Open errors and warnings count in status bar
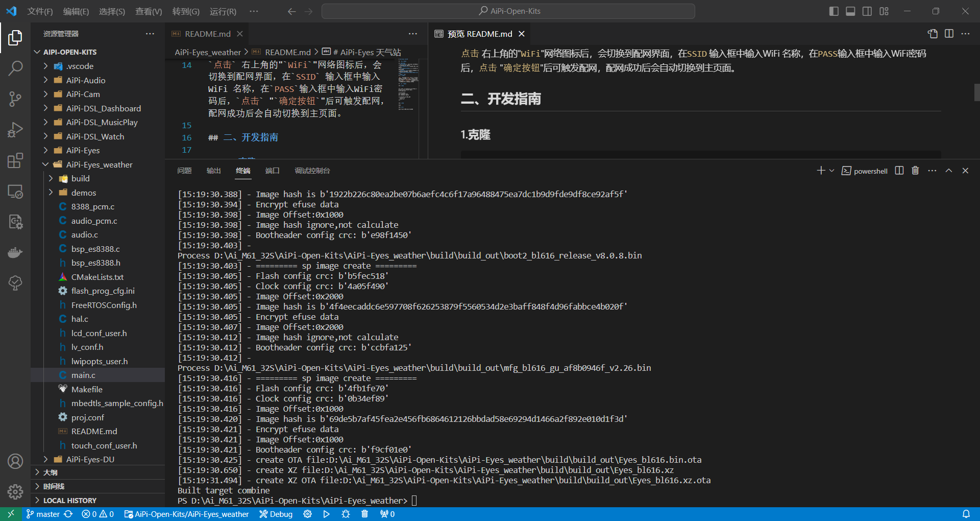The height and width of the screenshot is (521, 980). pos(97,514)
